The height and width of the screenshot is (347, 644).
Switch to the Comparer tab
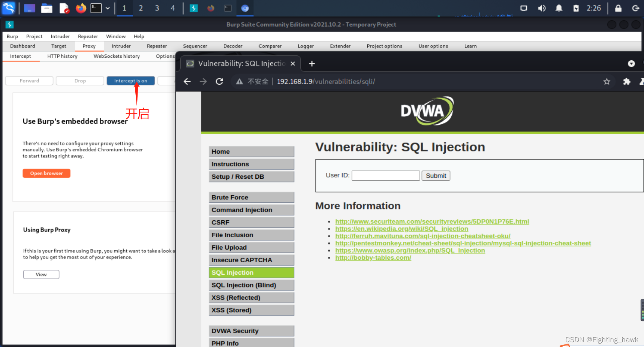pyautogui.click(x=270, y=46)
